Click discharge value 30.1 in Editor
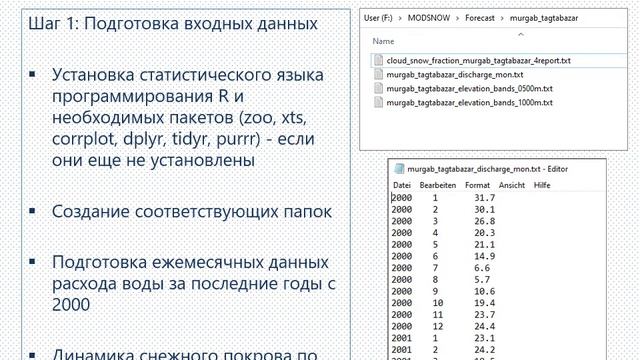This screenshot has width=640, height=360. click(x=484, y=209)
